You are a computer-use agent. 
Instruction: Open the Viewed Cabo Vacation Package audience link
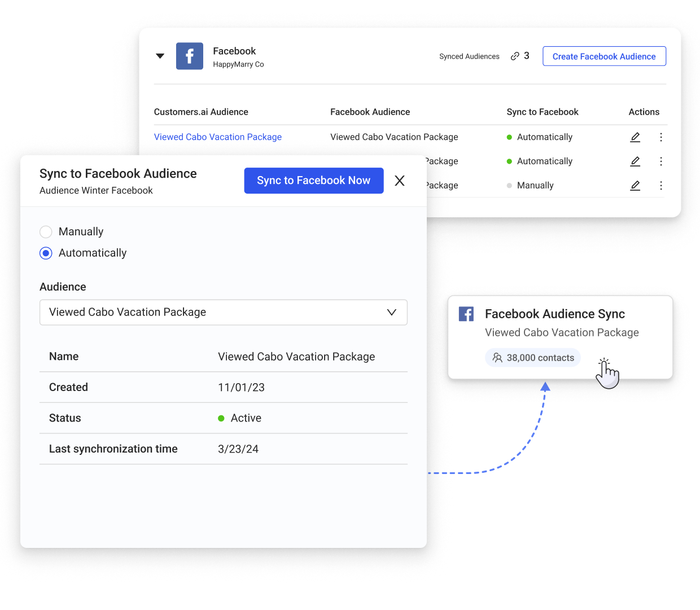(x=218, y=137)
